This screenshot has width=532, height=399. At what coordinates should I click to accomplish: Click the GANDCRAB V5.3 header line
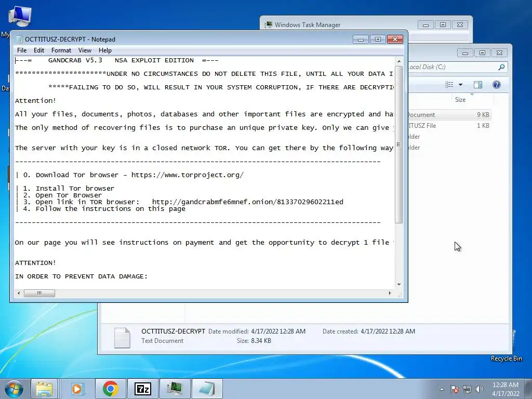tap(117, 60)
